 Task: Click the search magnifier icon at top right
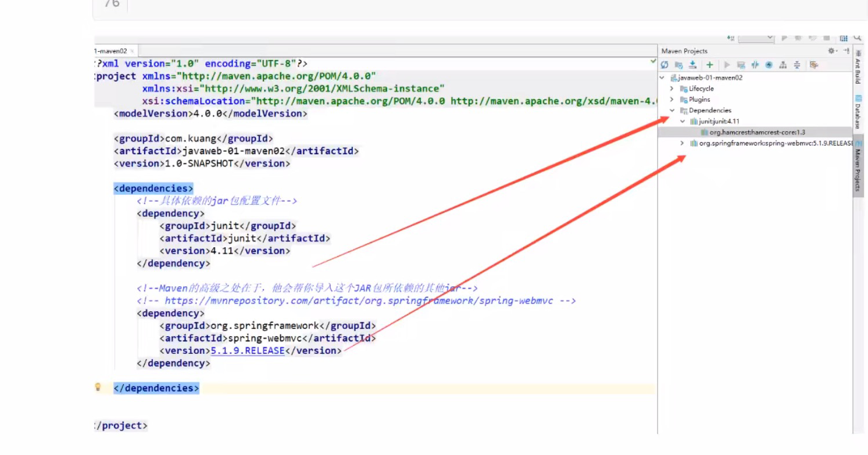pos(858,37)
